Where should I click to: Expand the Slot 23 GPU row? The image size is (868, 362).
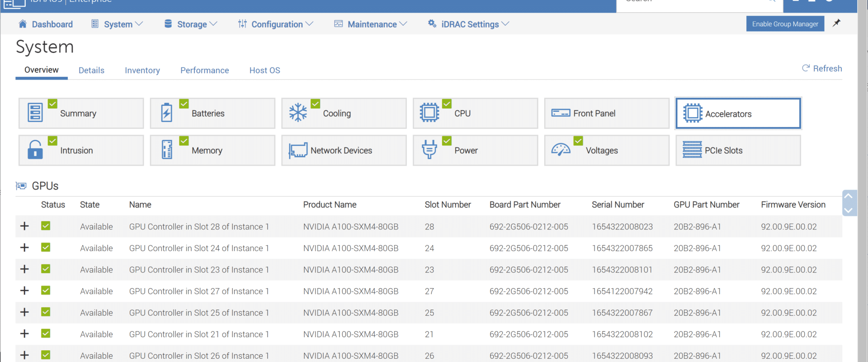24,269
